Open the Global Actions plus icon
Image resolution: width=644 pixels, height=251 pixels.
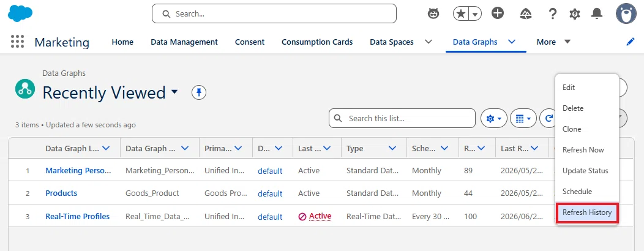click(x=498, y=13)
